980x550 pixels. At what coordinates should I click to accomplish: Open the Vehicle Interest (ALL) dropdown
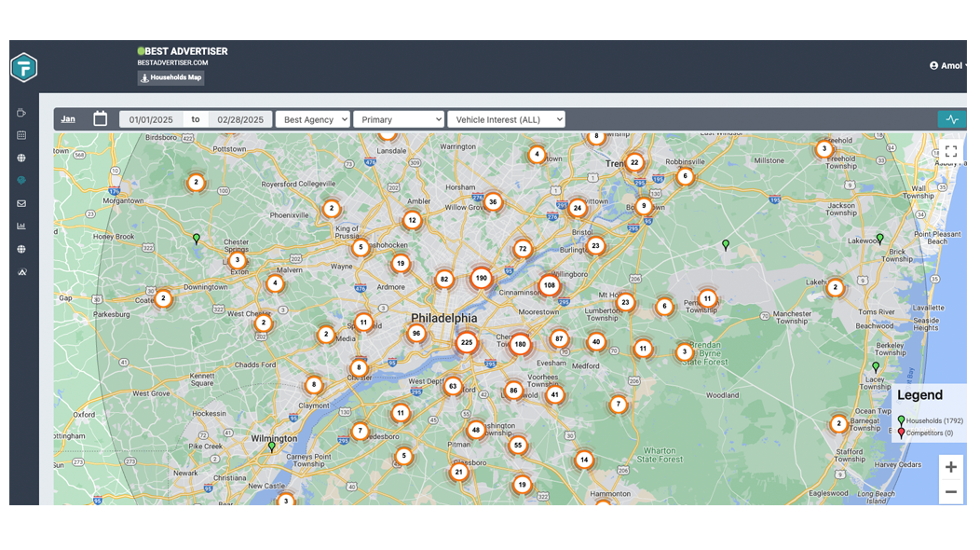click(x=506, y=119)
